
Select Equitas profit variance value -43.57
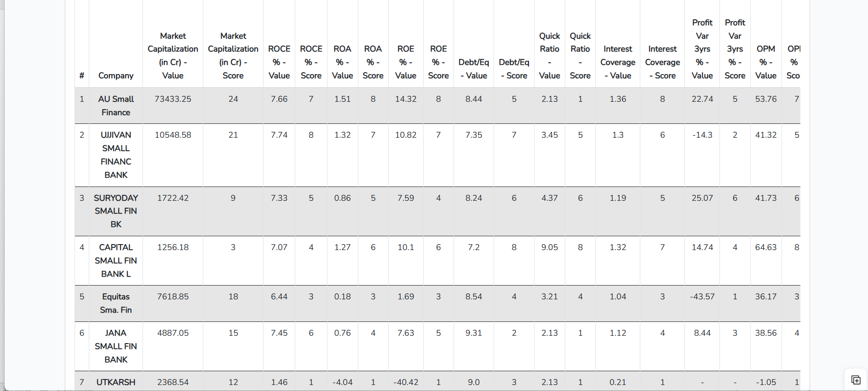click(x=702, y=297)
